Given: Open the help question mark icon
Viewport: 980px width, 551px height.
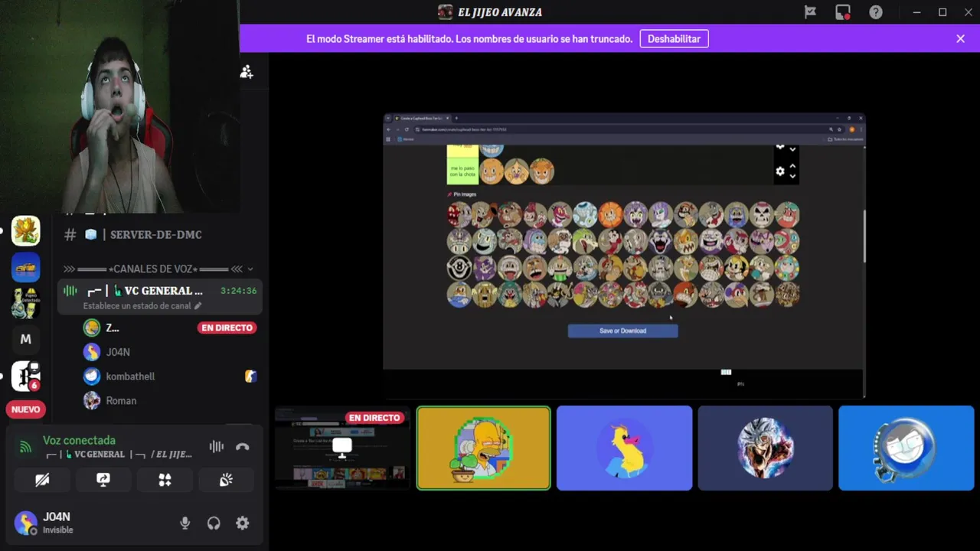Looking at the screenshot, I should [x=876, y=12].
